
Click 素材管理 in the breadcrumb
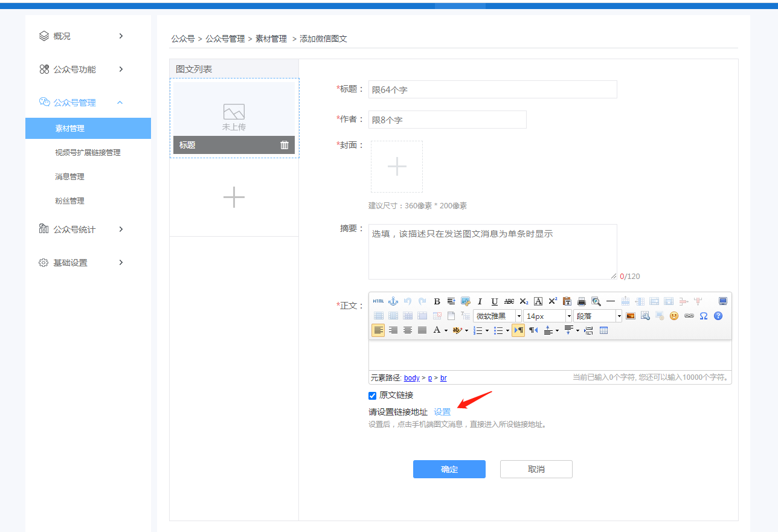[271, 39]
